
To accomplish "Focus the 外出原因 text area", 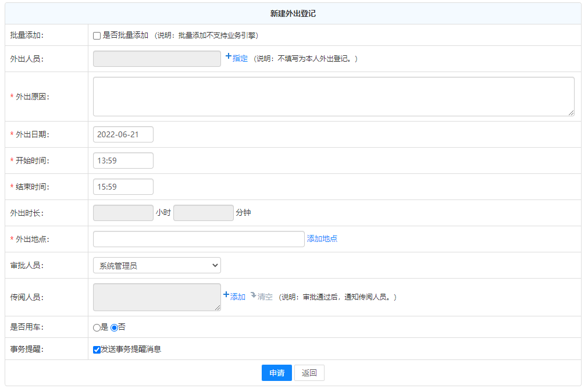I will click(x=333, y=97).
